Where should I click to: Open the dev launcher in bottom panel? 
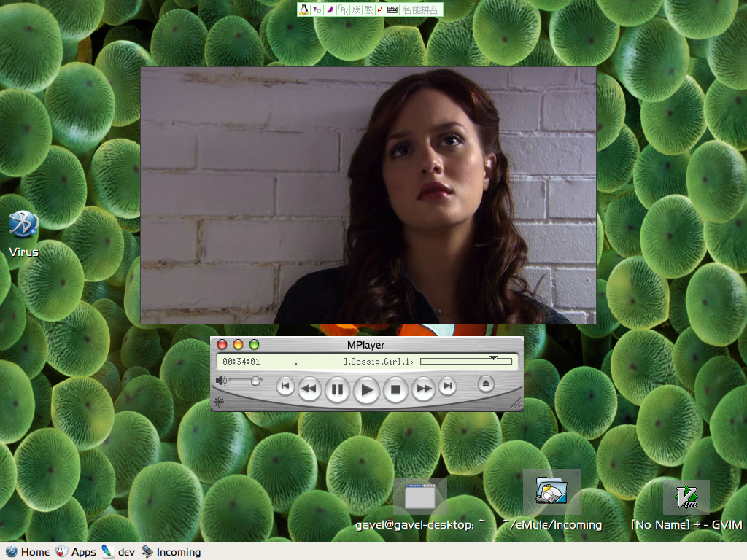(x=118, y=552)
